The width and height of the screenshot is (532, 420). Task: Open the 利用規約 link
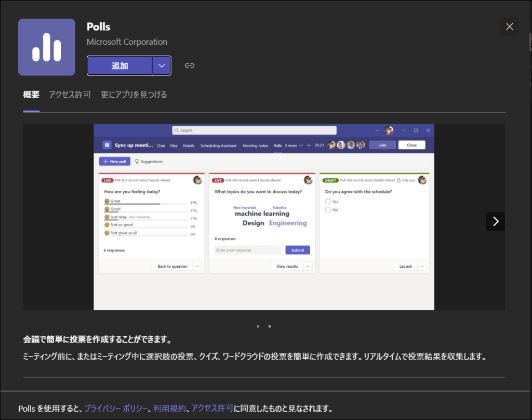point(169,408)
